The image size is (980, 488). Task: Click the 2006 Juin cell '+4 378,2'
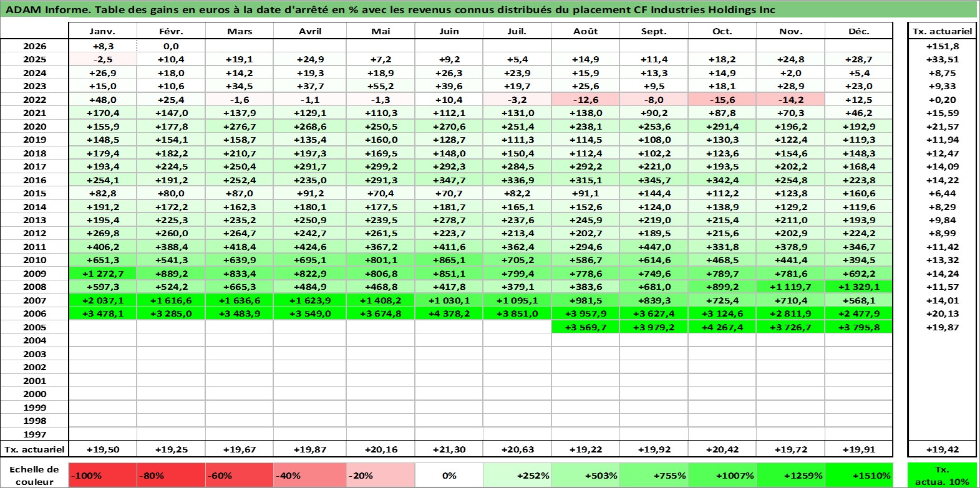pos(449,313)
